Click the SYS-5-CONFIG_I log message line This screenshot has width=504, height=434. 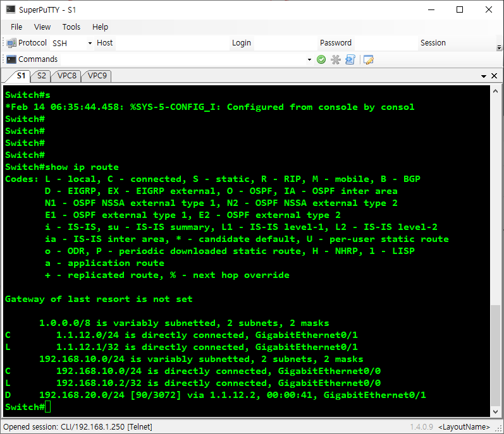pos(210,107)
